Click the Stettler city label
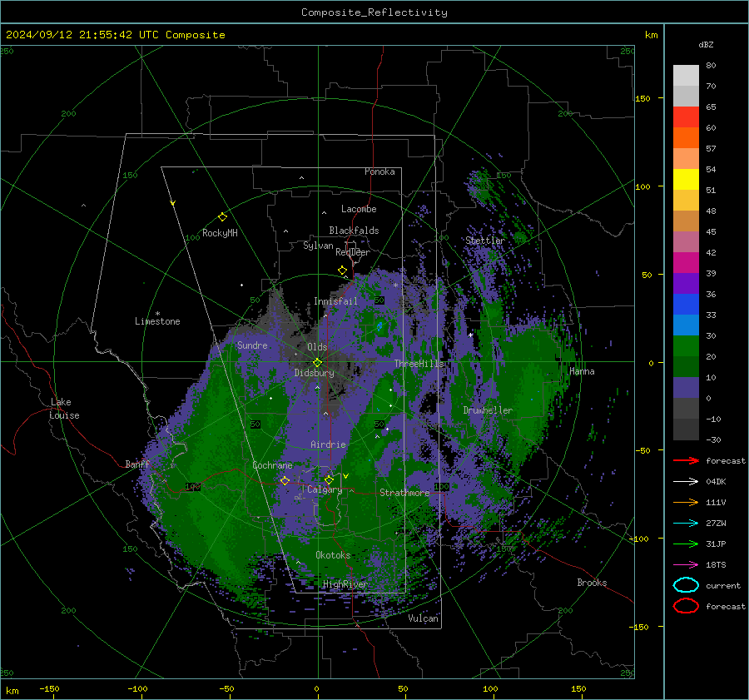 pyautogui.click(x=485, y=241)
